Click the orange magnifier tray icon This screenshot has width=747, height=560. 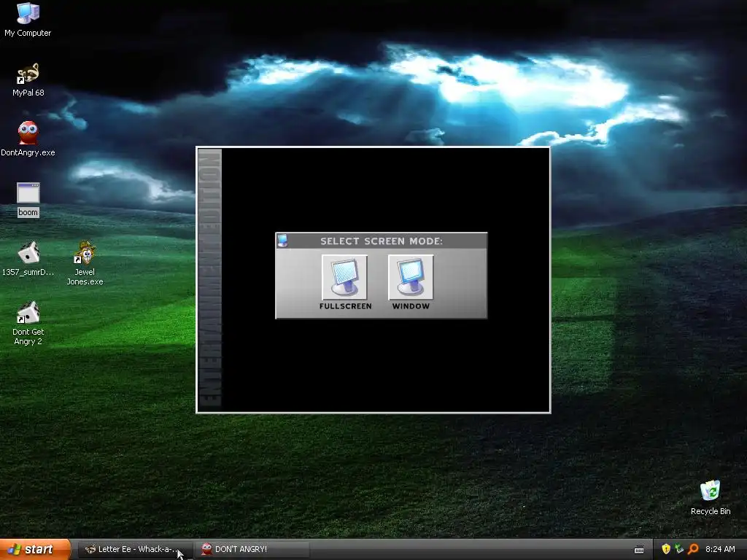[x=693, y=549]
